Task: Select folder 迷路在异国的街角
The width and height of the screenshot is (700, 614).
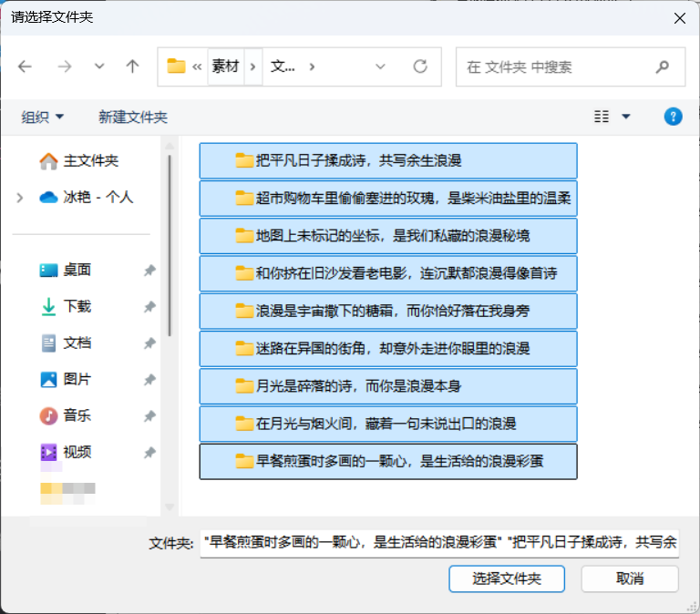Action: click(388, 349)
